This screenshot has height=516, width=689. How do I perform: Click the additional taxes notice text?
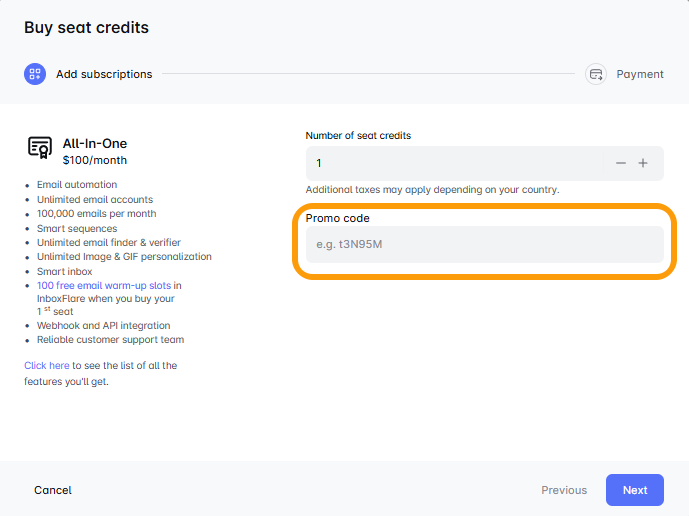click(x=432, y=190)
